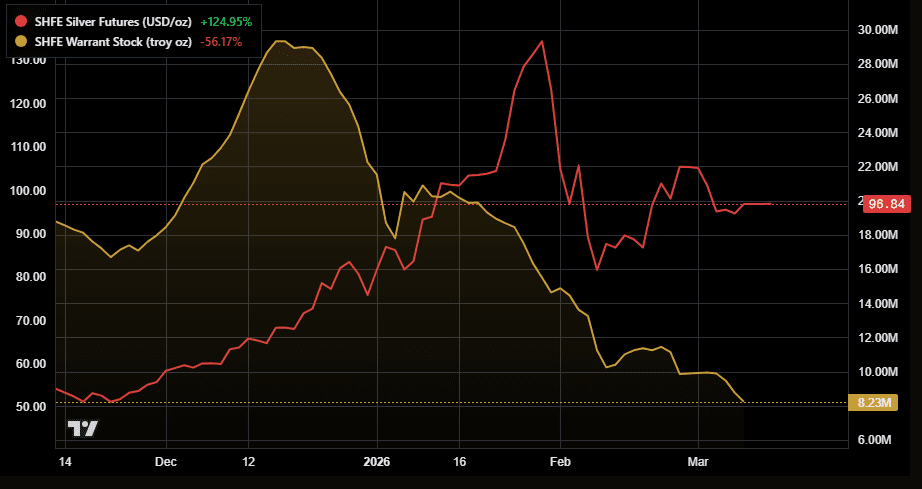
Task: Click the 60.00 left axis label
Action: 31,363
